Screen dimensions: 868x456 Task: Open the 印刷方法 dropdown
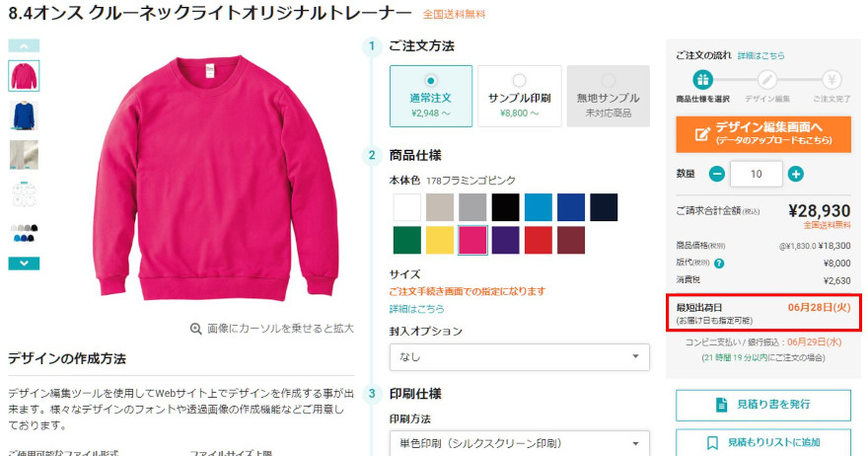(519, 443)
